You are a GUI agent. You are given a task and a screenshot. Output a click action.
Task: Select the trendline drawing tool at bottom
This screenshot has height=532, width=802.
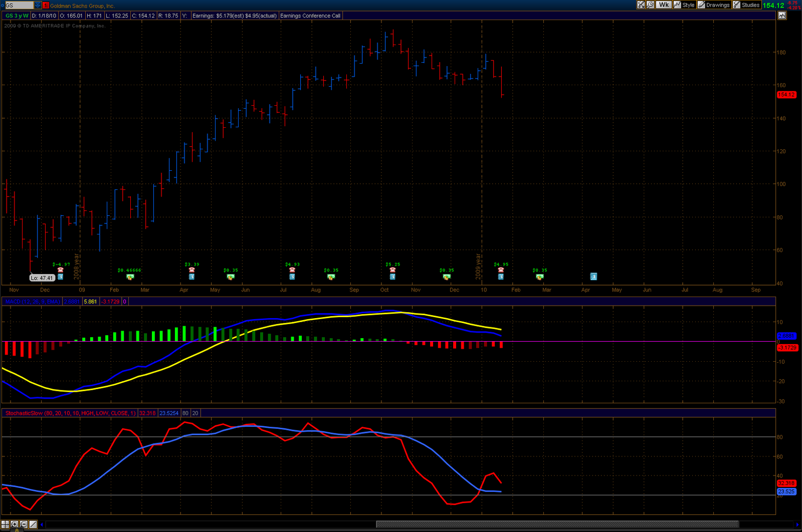point(33,524)
